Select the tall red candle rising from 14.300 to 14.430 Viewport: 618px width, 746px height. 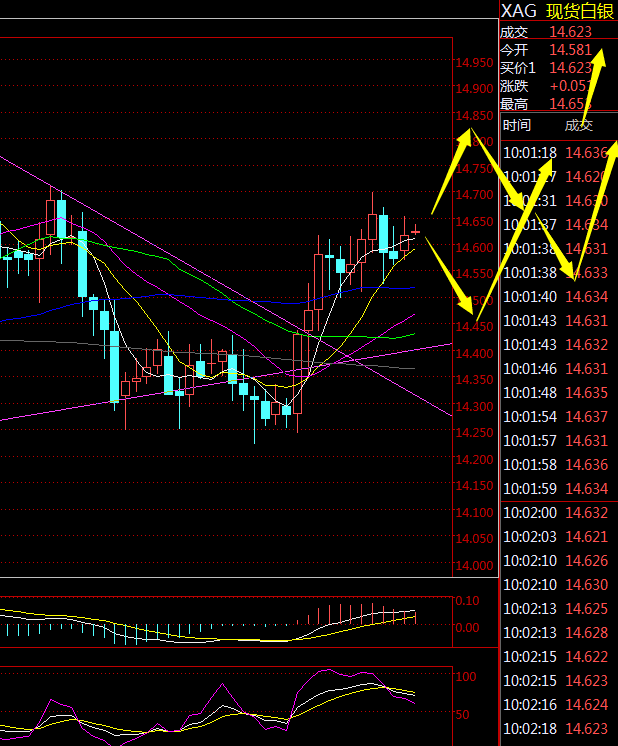pyautogui.click(x=298, y=373)
